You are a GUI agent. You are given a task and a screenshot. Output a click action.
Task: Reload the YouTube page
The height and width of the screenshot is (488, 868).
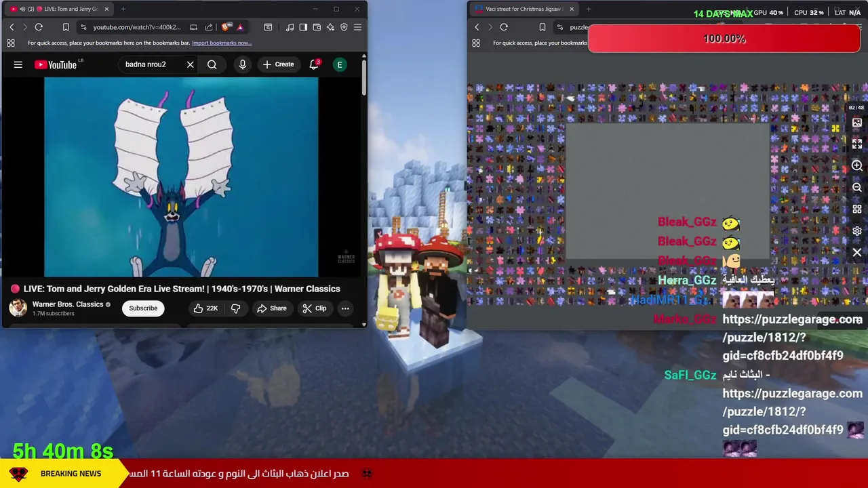pos(39,27)
